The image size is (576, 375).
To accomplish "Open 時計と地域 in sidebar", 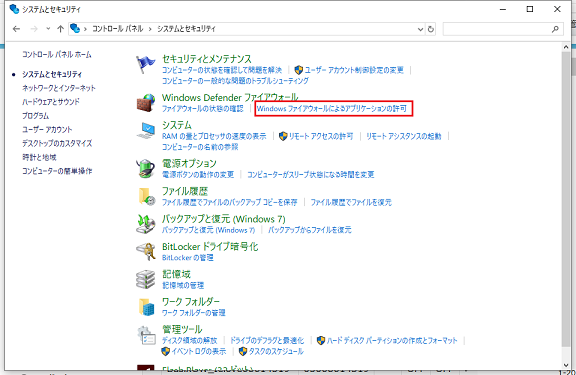I will pyautogui.click(x=39, y=157).
